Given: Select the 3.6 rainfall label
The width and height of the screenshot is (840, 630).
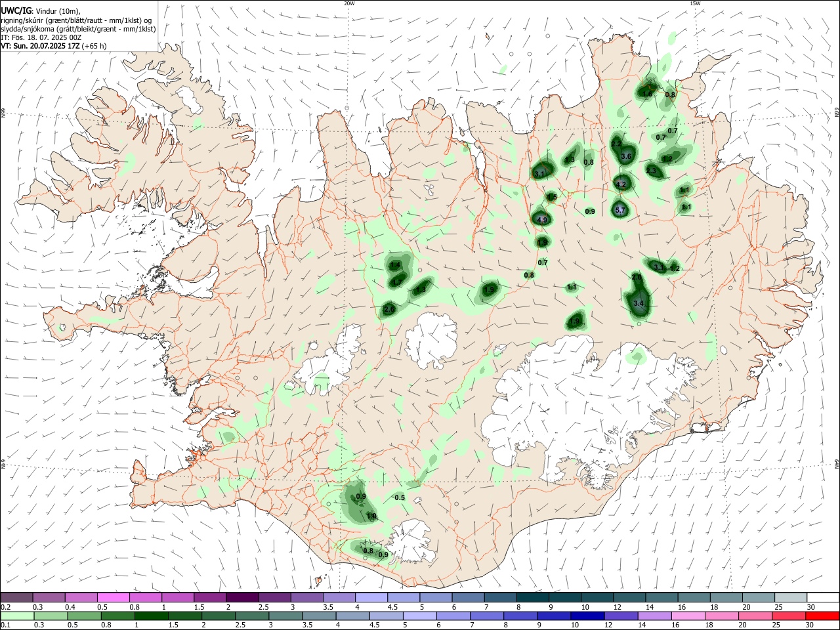Looking at the screenshot, I should click(x=626, y=156).
